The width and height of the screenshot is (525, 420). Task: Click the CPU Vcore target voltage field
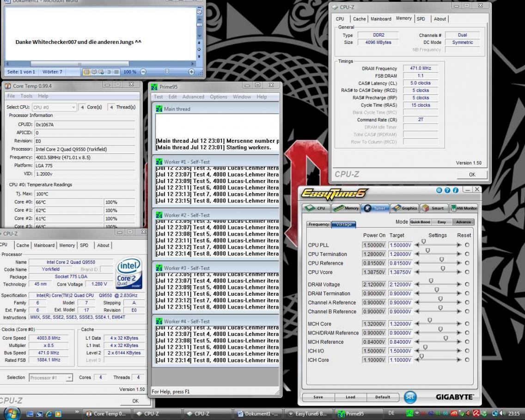[400, 272]
